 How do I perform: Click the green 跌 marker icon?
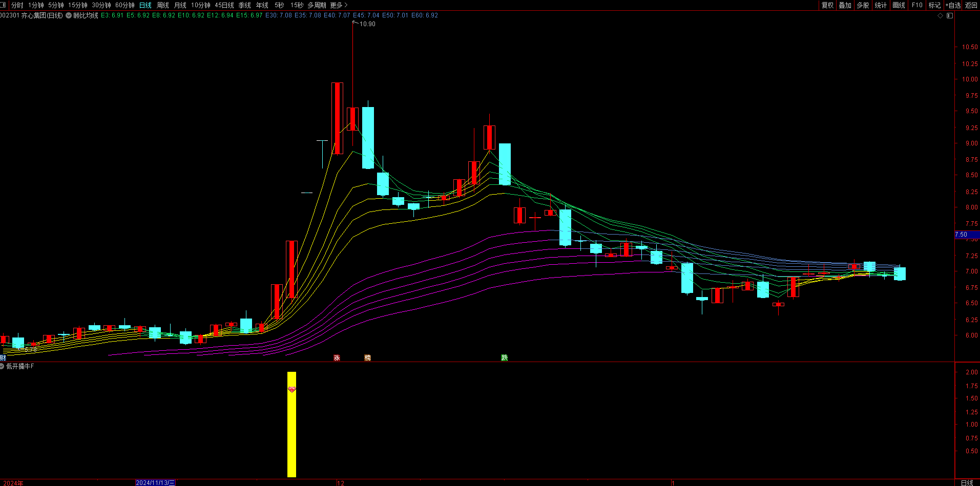point(505,357)
